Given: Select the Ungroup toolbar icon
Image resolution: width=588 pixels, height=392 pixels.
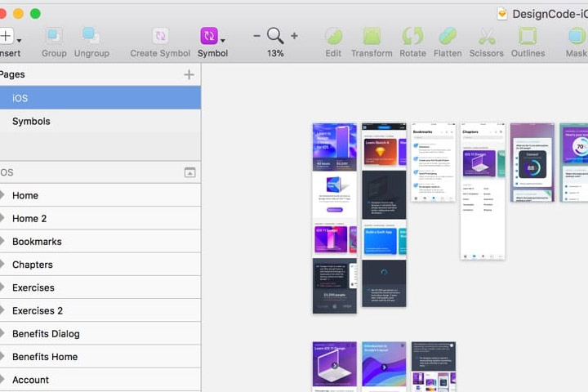Looking at the screenshot, I should point(91,36).
